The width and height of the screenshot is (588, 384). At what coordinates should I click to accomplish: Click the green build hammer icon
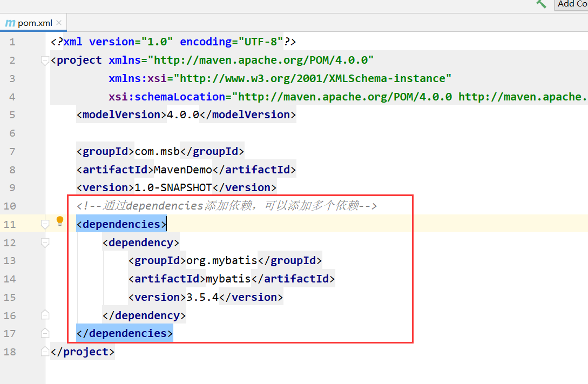540,4
